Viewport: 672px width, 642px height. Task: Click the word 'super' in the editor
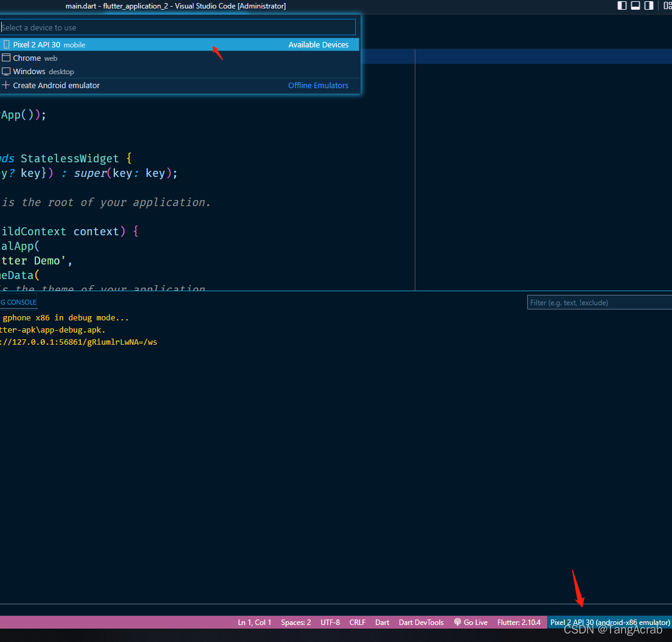(90, 173)
